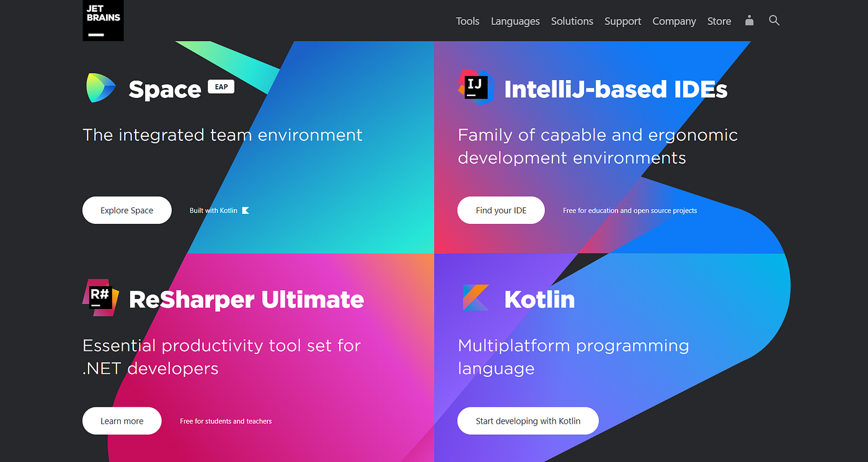868x462 pixels.
Task: Click the Space product logo icon
Action: [x=100, y=87]
